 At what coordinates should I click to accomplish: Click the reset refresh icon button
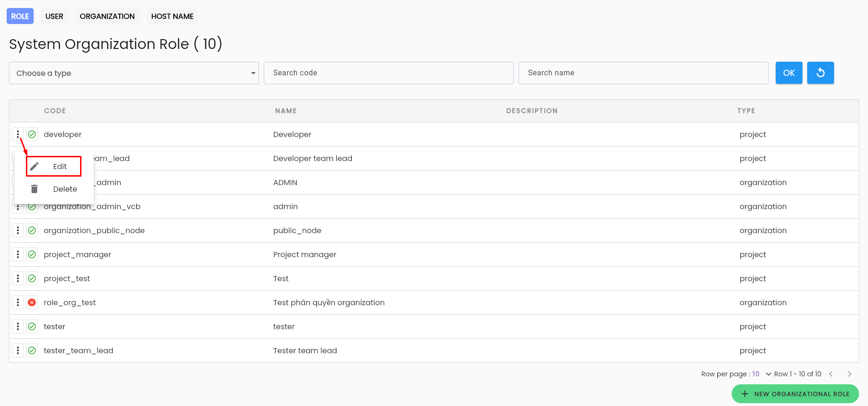point(820,73)
